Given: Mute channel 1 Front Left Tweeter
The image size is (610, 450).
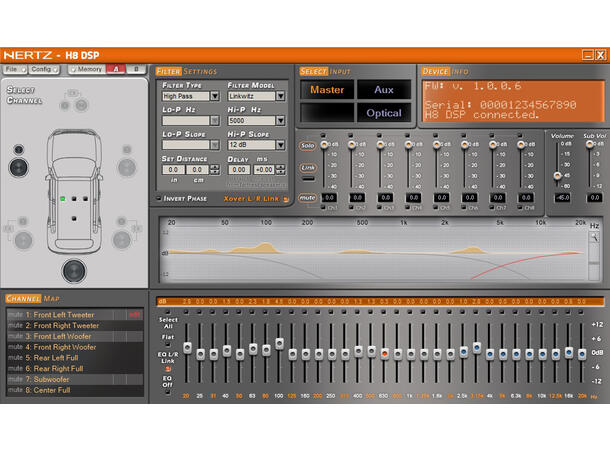Looking at the screenshot, I should 15,315.
